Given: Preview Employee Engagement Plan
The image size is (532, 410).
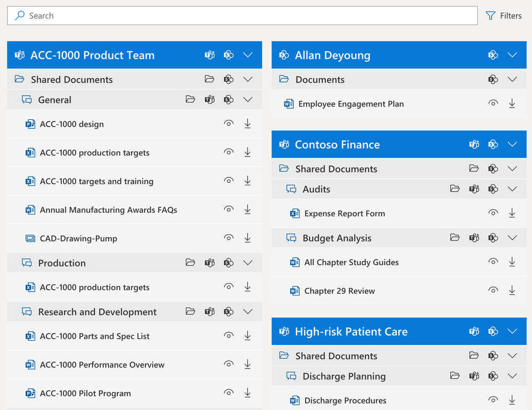Looking at the screenshot, I should point(493,103).
